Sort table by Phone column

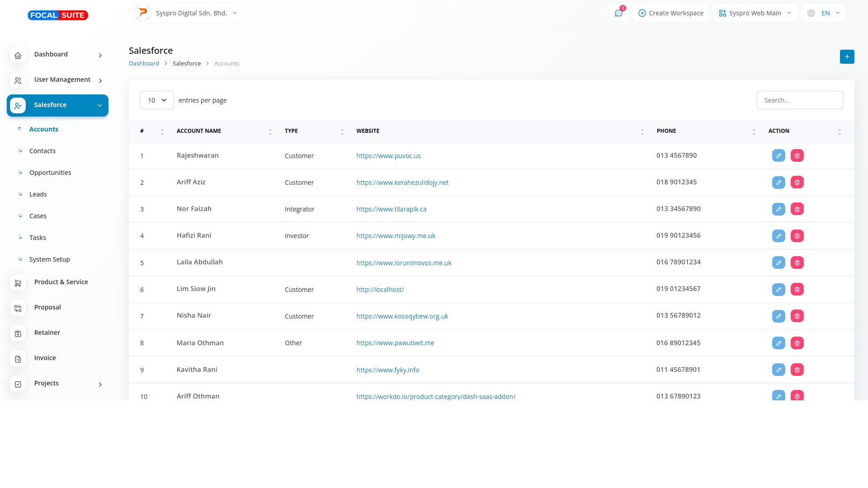pos(754,131)
